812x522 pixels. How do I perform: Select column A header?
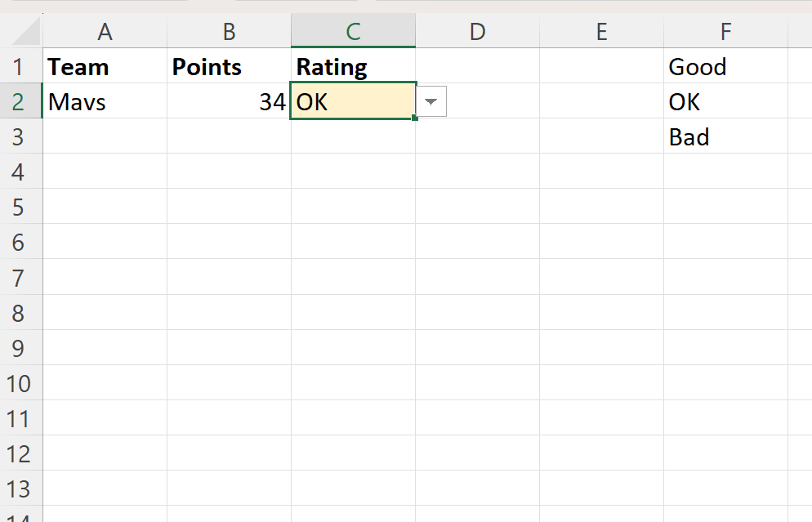tap(105, 32)
